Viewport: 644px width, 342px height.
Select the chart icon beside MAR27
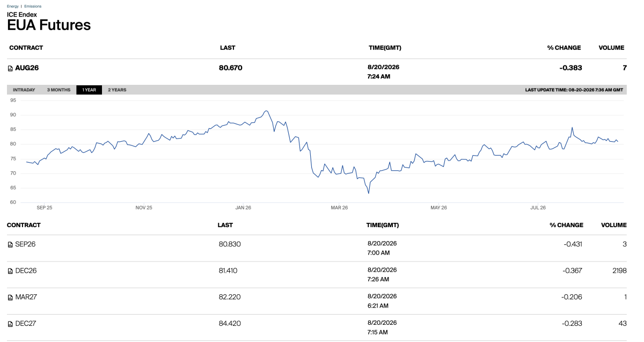point(10,297)
